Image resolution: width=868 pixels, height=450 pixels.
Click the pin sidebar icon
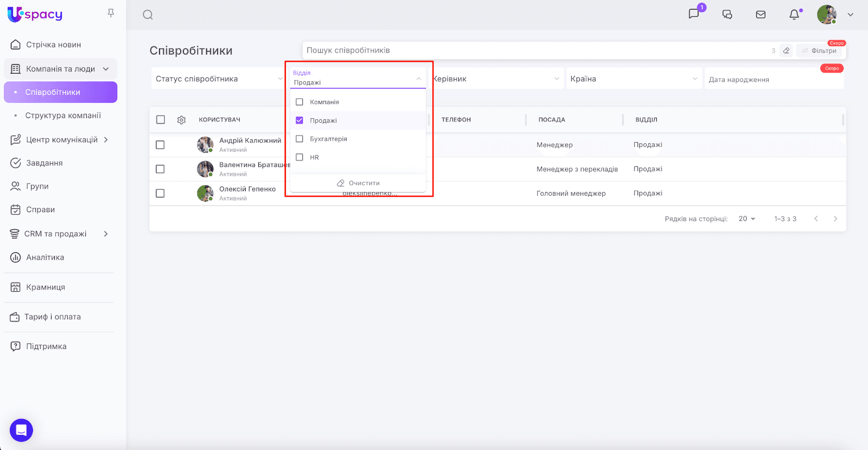click(x=111, y=13)
